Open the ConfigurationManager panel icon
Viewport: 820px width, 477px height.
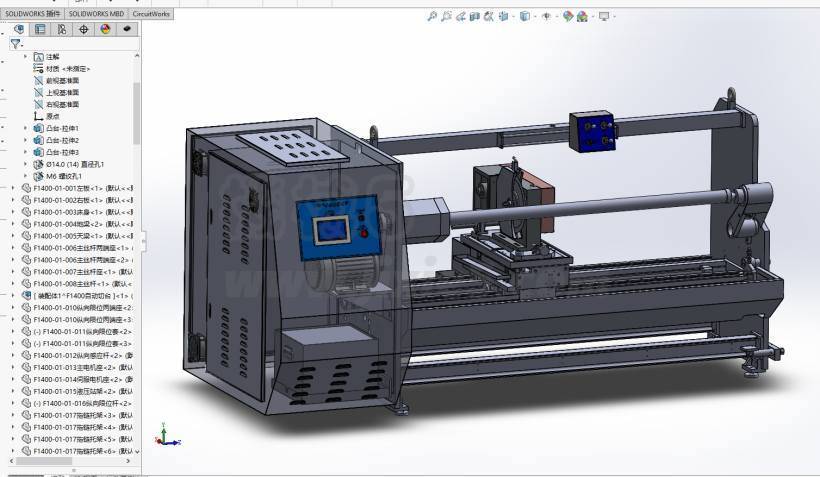(x=62, y=29)
